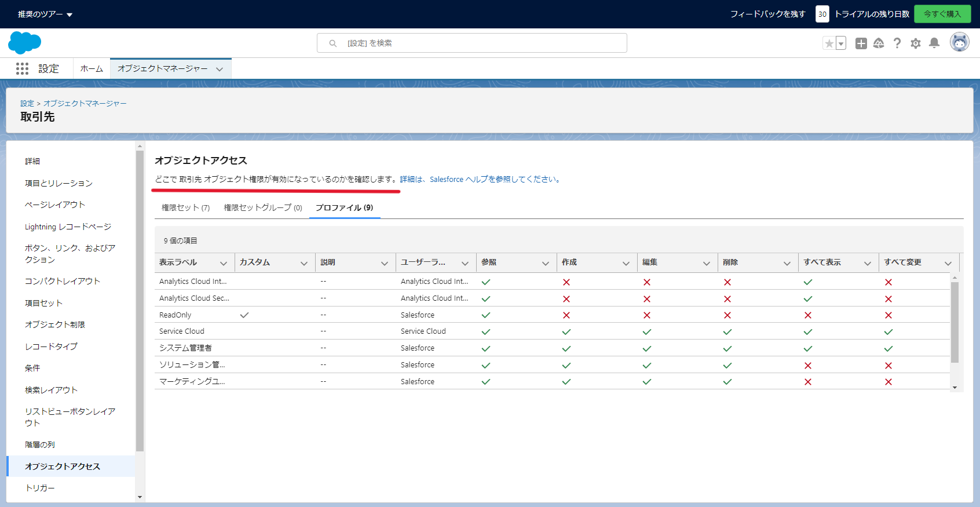
Task: Open トリガー in sidebar
Action: (40, 488)
